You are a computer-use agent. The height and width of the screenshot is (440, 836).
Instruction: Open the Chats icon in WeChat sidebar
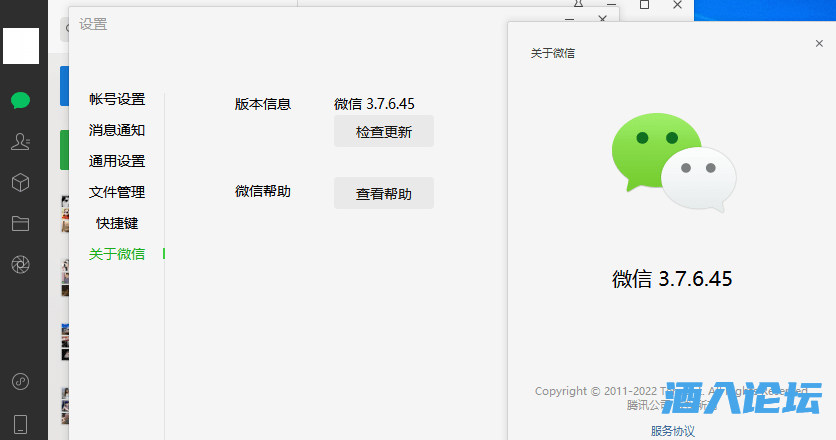click(x=20, y=100)
